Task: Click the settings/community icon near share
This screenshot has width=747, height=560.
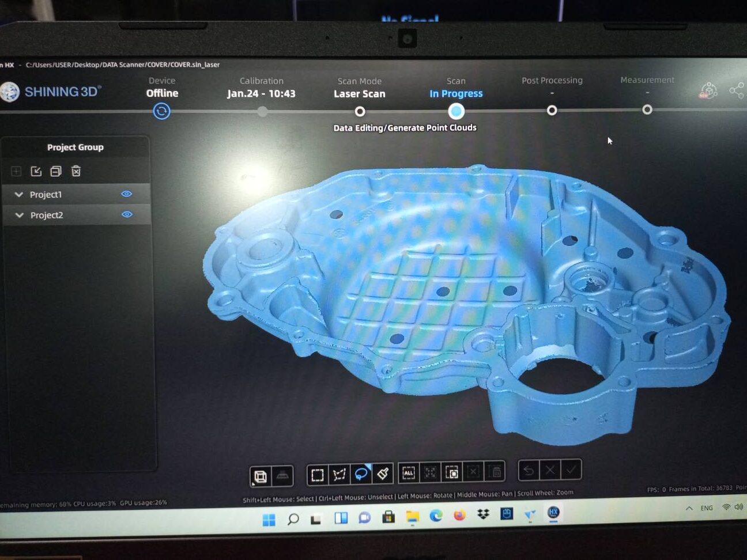Action: click(x=708, y=90)
